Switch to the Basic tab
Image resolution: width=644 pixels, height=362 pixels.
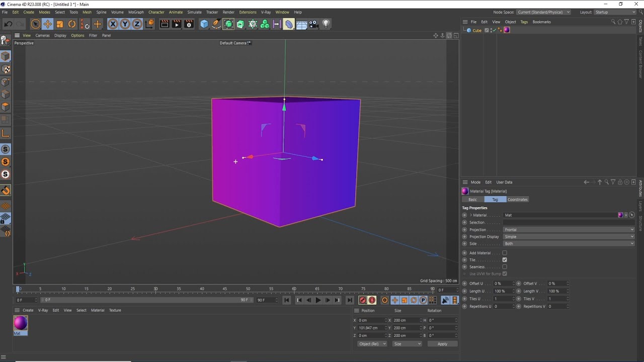click(472, 200)
